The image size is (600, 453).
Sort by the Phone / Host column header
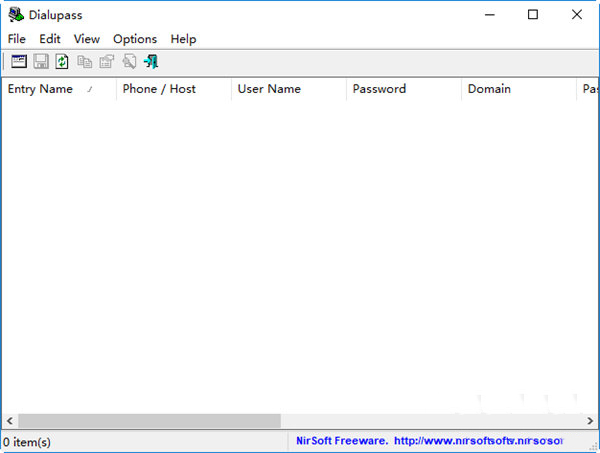pyautogui.click(x=174, y=89)
